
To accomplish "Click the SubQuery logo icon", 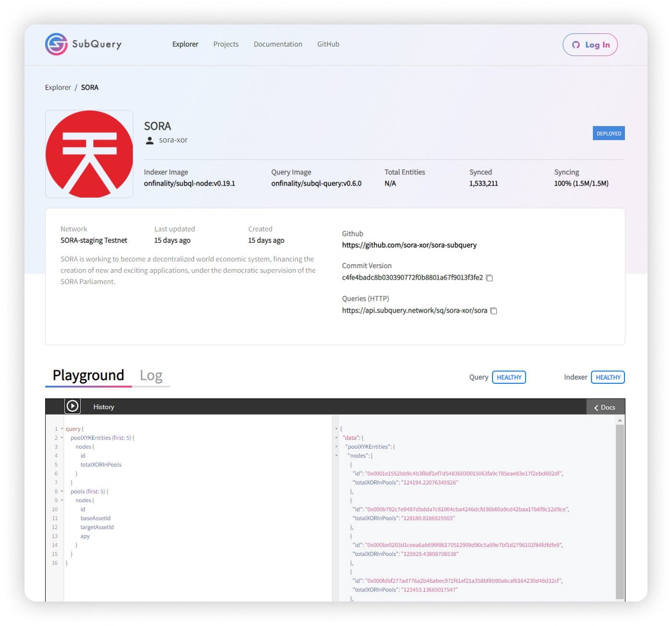I will (x=57, y=44).
